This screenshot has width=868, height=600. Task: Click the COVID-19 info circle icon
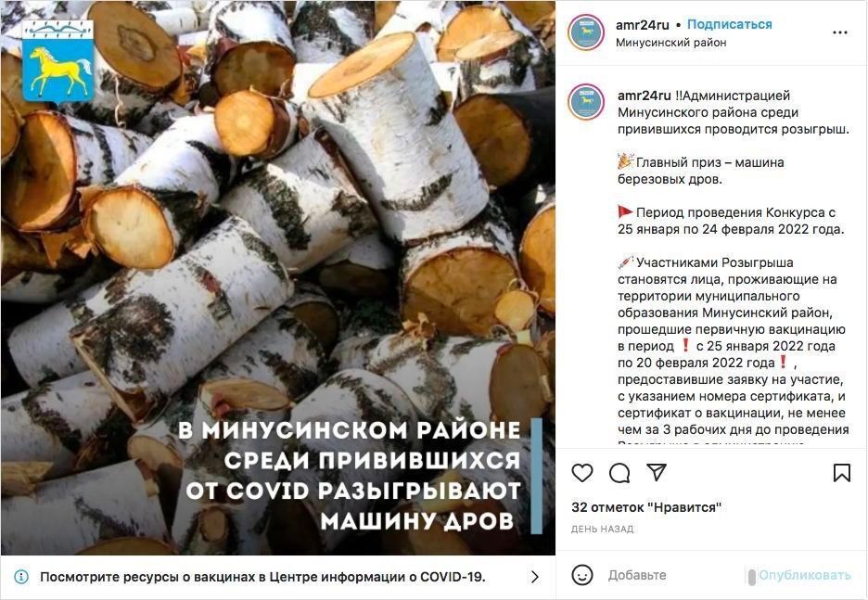[x=21, y=577]
